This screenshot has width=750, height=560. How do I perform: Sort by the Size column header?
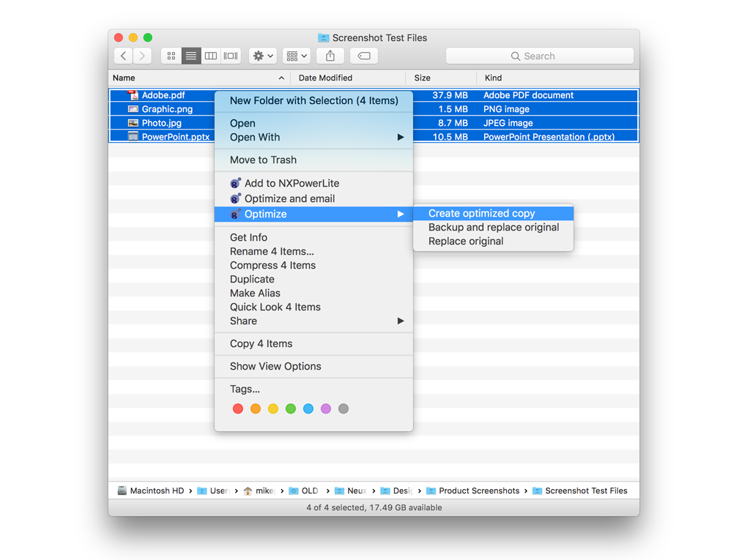coord(441,78)
